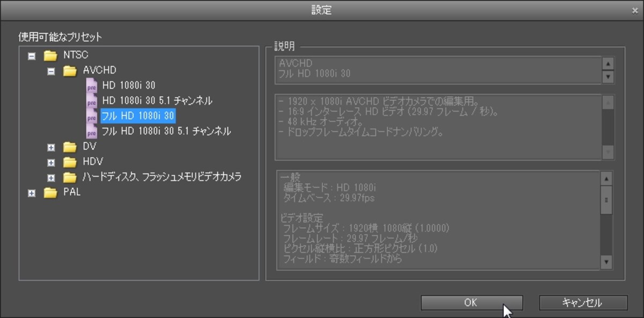Click the タイムベース : 29.97fps line
Image resolution: width=644 pixels, height=318 pixels.
point(328,198)
